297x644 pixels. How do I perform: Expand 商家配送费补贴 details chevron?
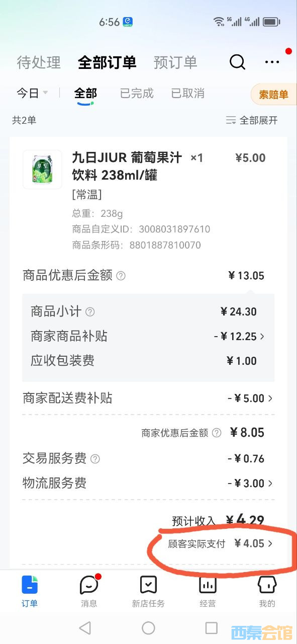tap(270, 398)
